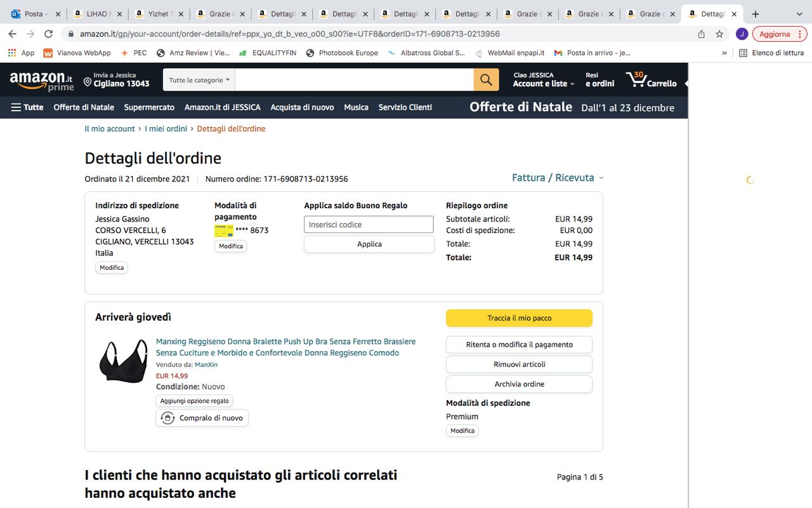Open the shopping cart icon

tap(651, 80)
